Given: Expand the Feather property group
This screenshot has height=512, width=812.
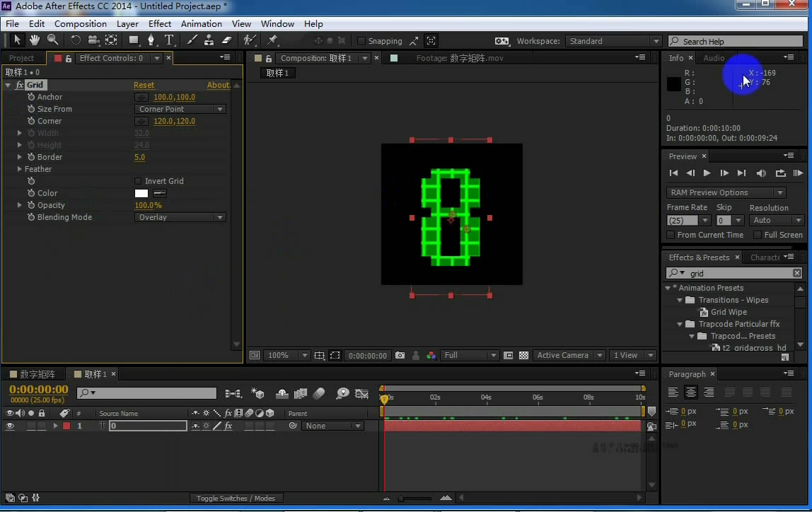Looking at the screenshot, I should click(x=19, y=169).
